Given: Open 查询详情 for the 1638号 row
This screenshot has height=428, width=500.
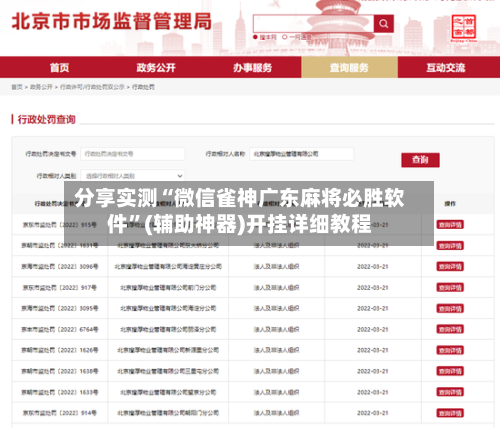Looking at the screenshot, I should [x=450, y=371].
